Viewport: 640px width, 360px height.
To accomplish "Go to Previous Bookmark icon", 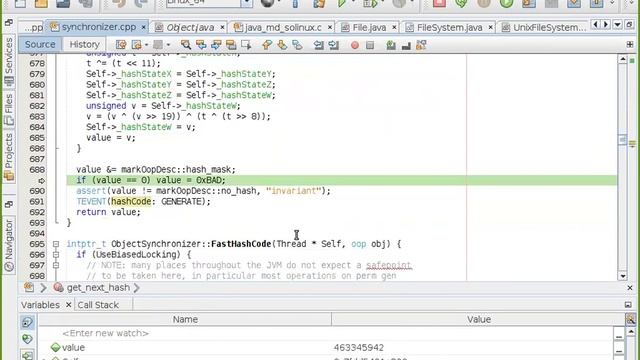I will (267, 44).
